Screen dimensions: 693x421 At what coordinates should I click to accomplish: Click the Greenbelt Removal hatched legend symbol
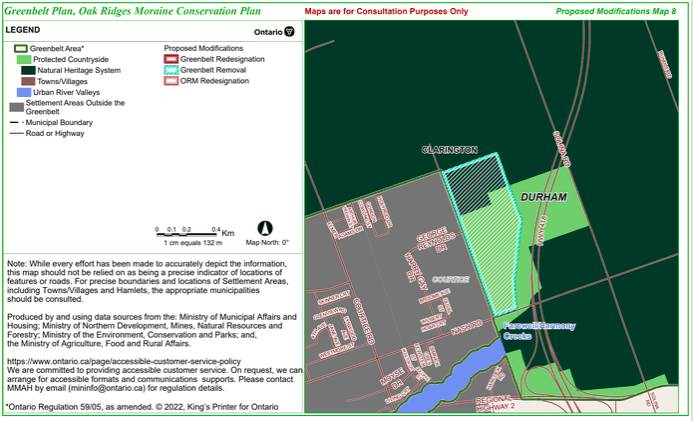pyautogui.click(x=170, y=70)
